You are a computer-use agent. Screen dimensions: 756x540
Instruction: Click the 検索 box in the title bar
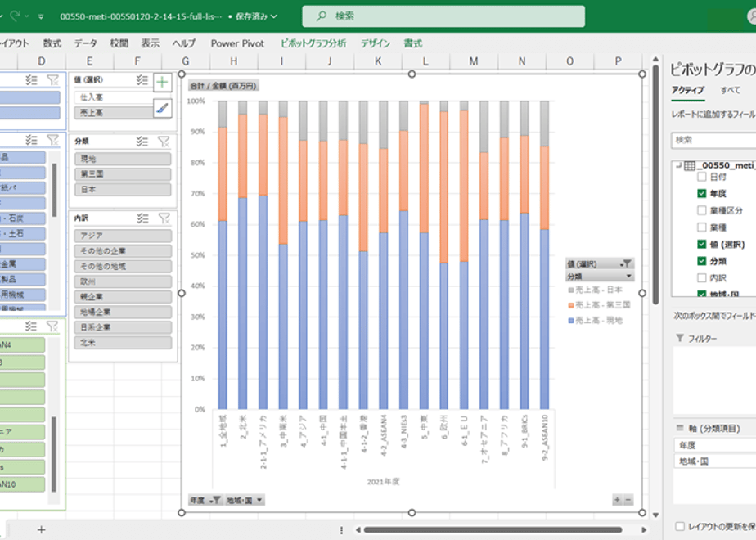point(443,16)
